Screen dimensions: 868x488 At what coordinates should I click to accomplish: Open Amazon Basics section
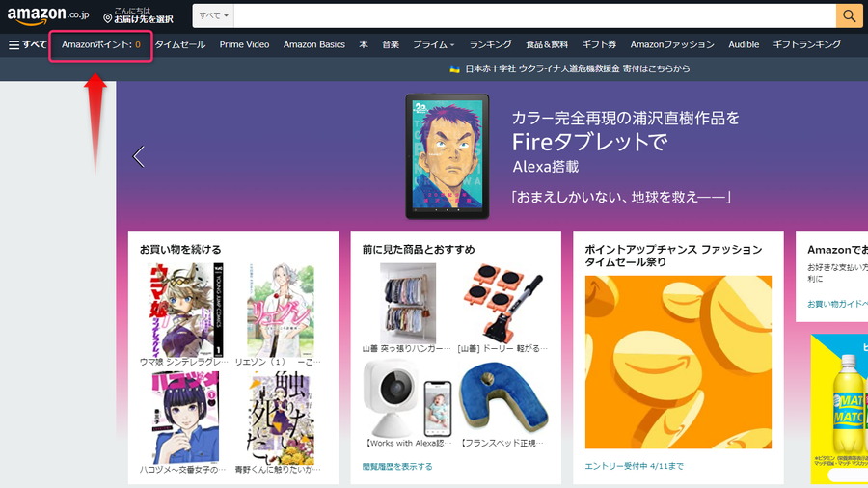(313, 44)
